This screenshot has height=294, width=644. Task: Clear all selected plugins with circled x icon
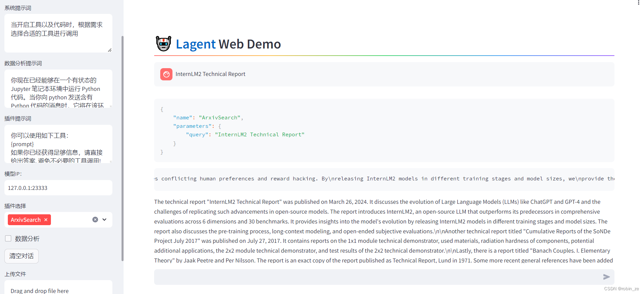coord(95,220)
